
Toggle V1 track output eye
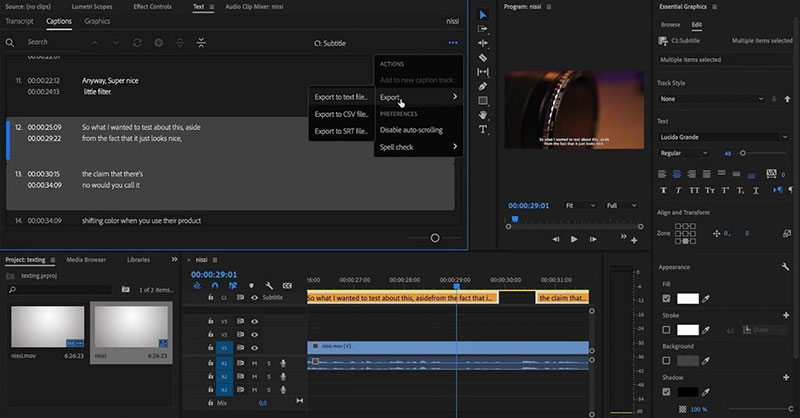(255, 348)
